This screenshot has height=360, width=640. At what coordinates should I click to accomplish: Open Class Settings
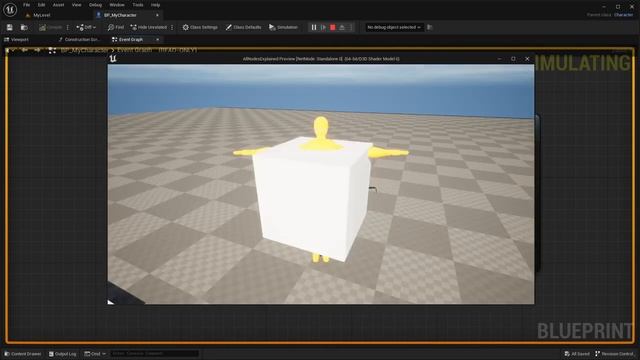(x=200, y=27)
